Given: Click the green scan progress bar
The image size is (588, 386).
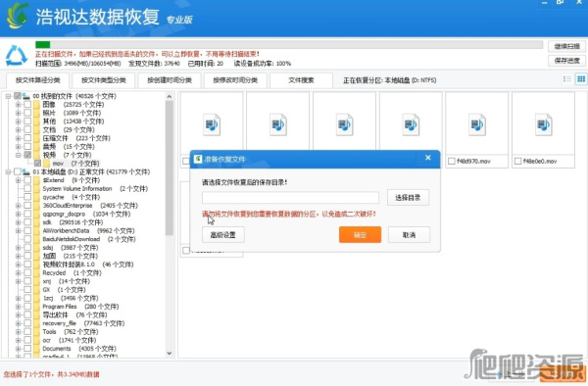Looking at the screenshot, I should click(x=43, y=45).
